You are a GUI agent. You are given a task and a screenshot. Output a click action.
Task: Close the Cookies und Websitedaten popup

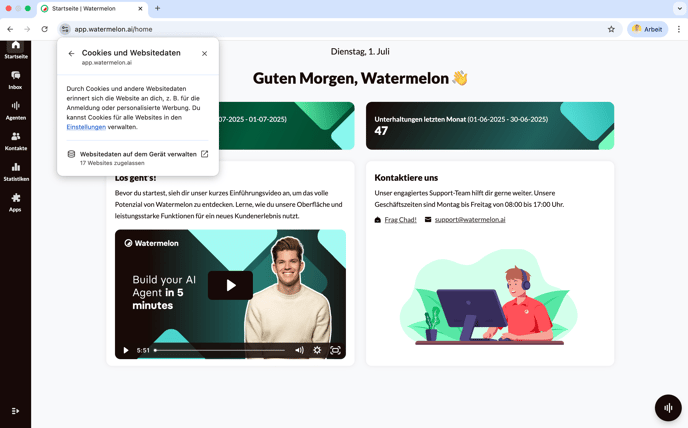pyautogui.click(x=204, y=54)
